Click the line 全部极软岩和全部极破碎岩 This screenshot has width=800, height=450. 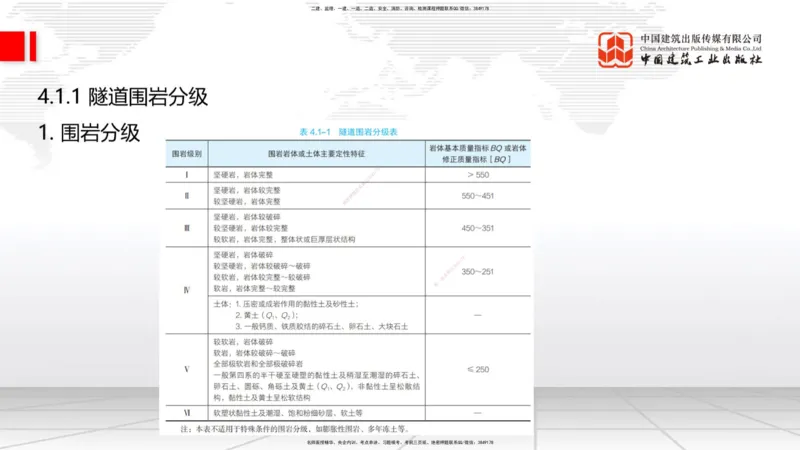(258, 364)
